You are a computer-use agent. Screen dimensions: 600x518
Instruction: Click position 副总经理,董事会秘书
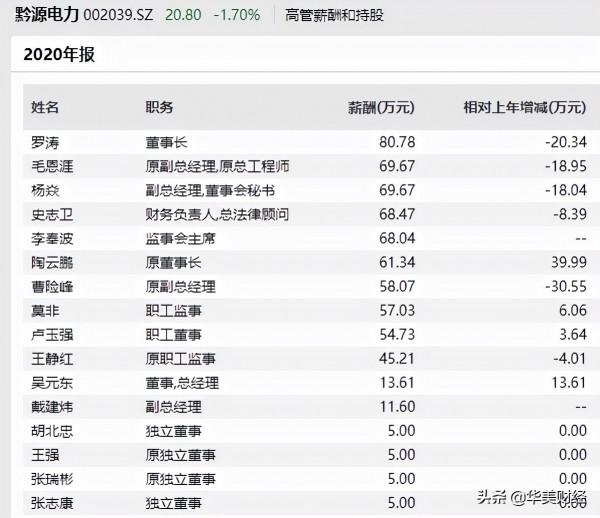(x=210, y=191)
